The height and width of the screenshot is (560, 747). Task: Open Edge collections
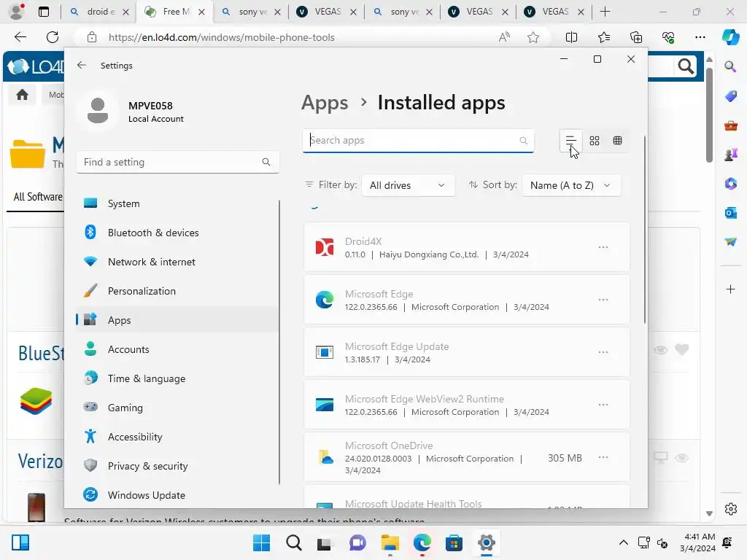636,37
